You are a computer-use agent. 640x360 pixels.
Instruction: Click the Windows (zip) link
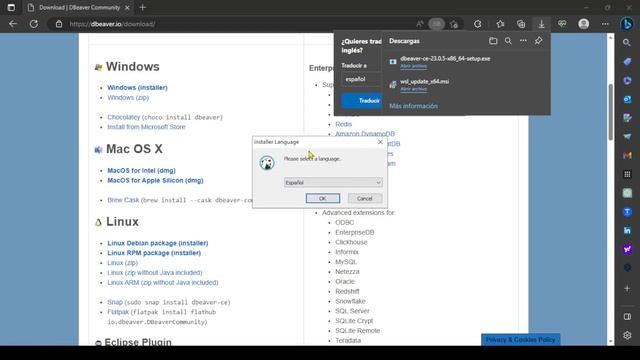click(128, 98)
